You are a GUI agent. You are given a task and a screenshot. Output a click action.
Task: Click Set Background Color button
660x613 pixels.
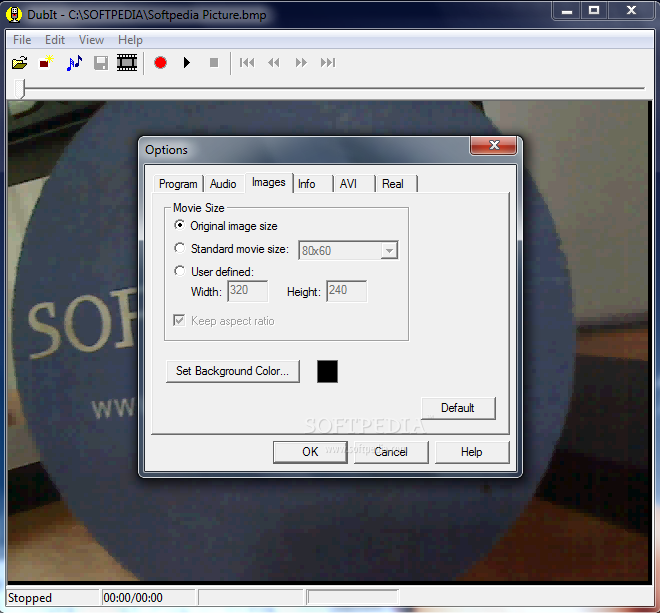tap(233, 371)
